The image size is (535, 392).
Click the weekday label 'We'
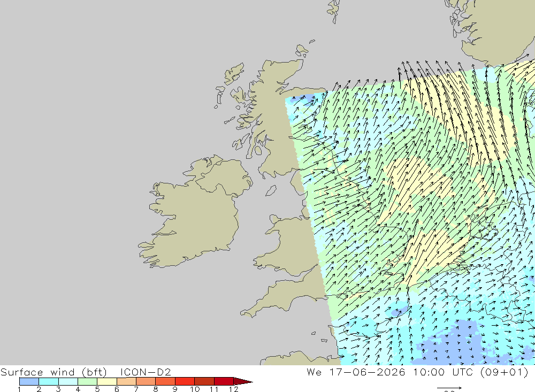click(314, 372)
